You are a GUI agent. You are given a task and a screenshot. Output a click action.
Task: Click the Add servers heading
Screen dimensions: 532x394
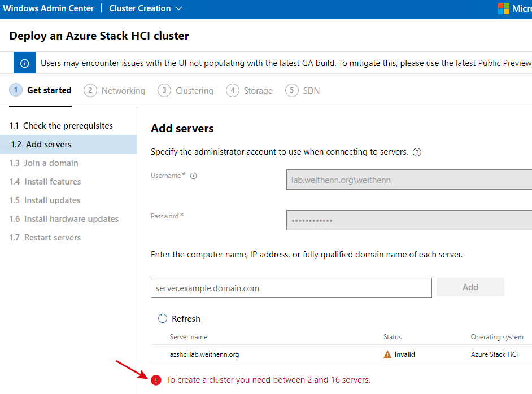pos(182,128)
